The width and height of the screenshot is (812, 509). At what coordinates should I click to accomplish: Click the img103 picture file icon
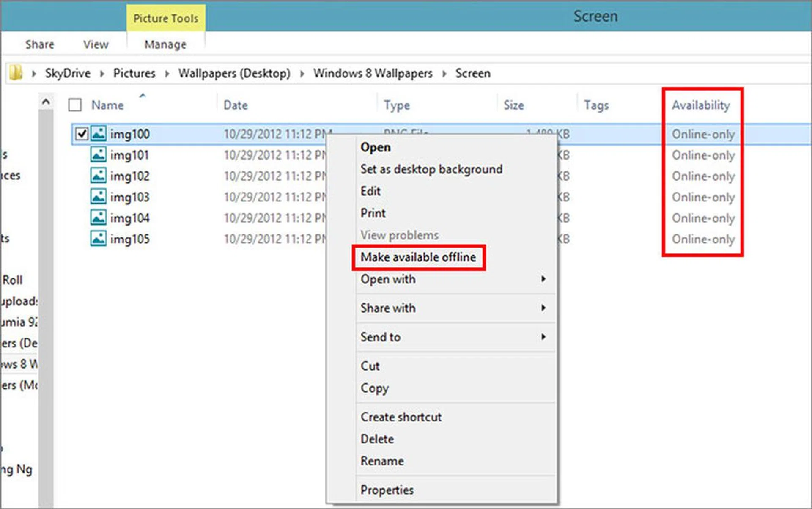(x=98, y=197)
